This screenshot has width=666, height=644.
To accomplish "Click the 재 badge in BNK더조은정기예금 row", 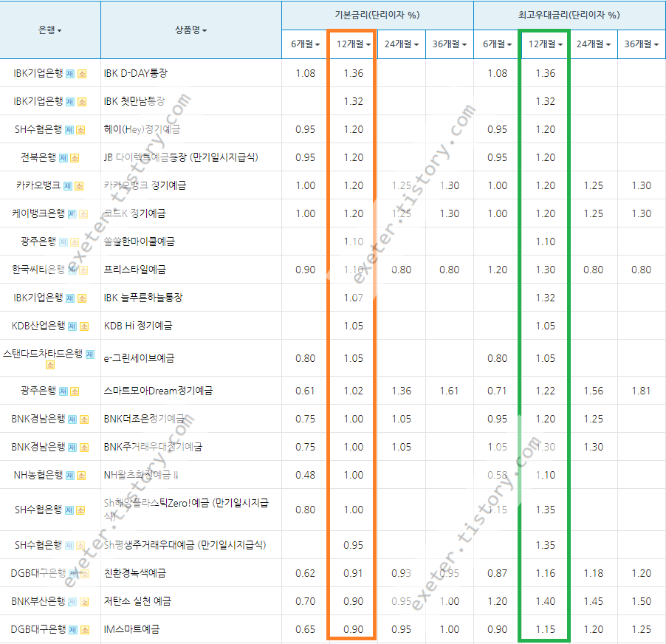I will coord(72,419).
